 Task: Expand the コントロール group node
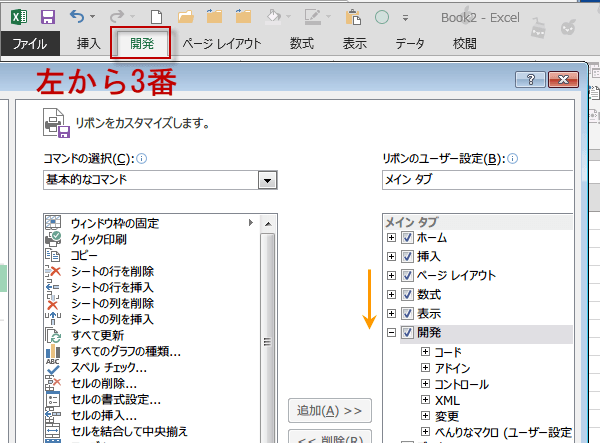point(425,384)
